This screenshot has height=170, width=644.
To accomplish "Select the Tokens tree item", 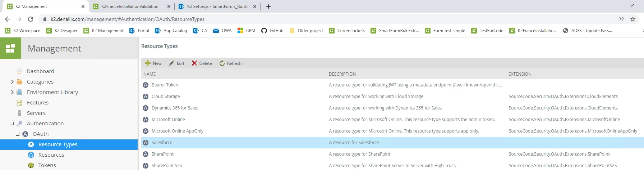I will click(x=47, y=165).
